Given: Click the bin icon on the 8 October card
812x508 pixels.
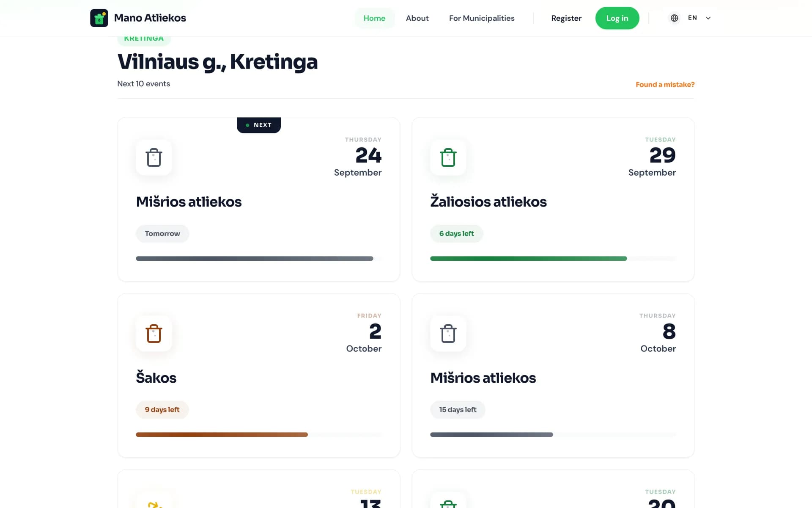Looking at the screenshot, I should [448, 334].
